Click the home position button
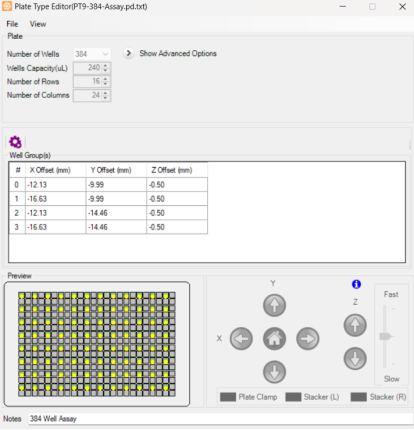Image resolution: width=414 pixels, height=430 pixels. (274, 339)
